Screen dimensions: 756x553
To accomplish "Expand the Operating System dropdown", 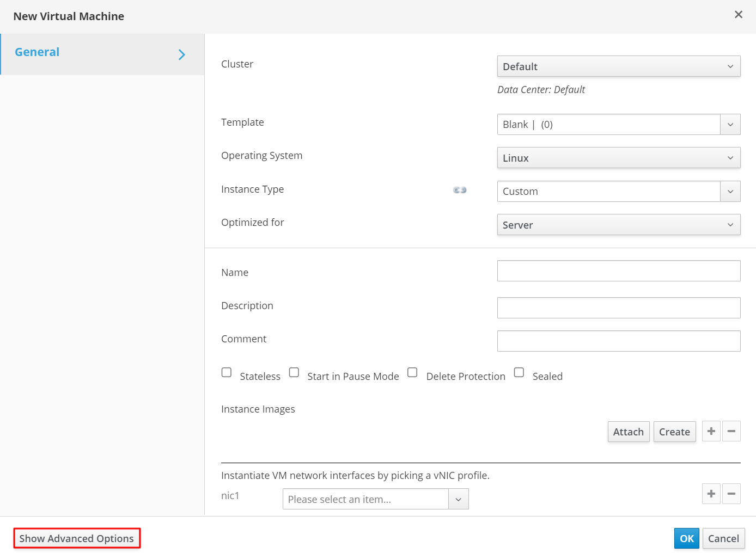I will tap(618, 158).
